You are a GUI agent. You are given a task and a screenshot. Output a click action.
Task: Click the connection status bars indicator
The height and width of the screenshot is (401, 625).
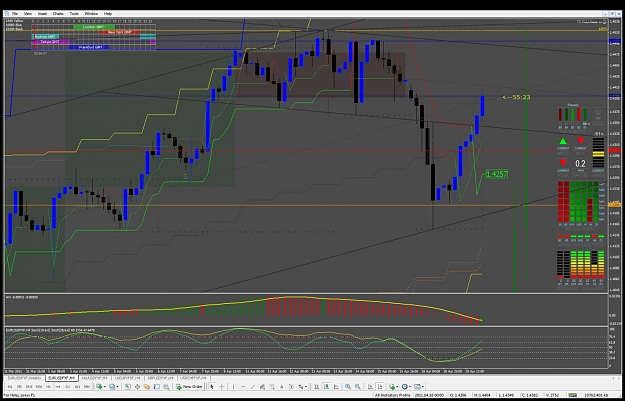pos(573,395)
